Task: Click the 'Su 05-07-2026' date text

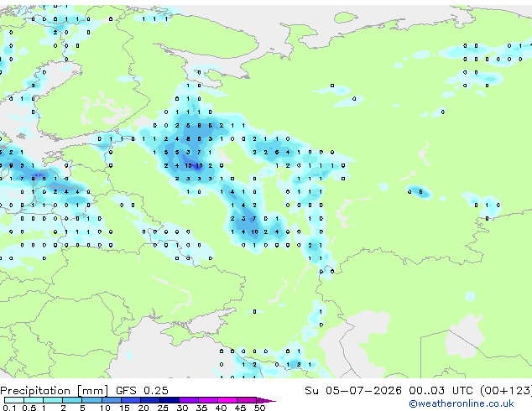Action: pos(353,390)
